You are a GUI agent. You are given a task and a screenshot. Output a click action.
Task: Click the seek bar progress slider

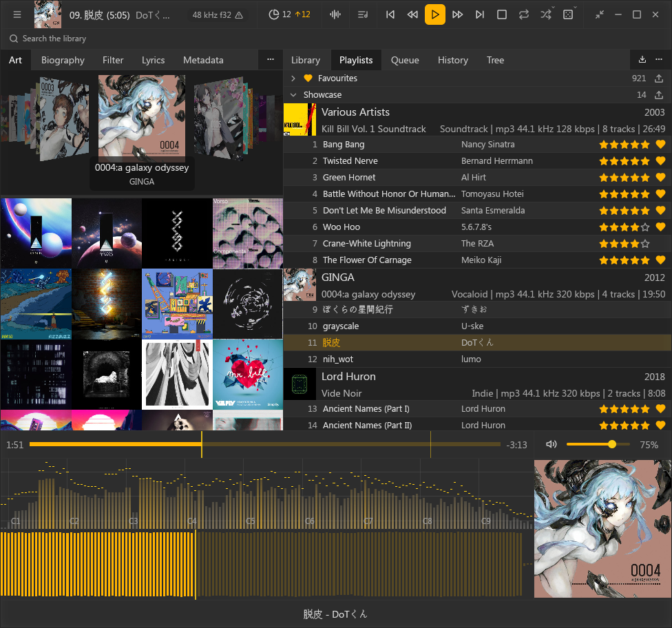click(265, 445)
